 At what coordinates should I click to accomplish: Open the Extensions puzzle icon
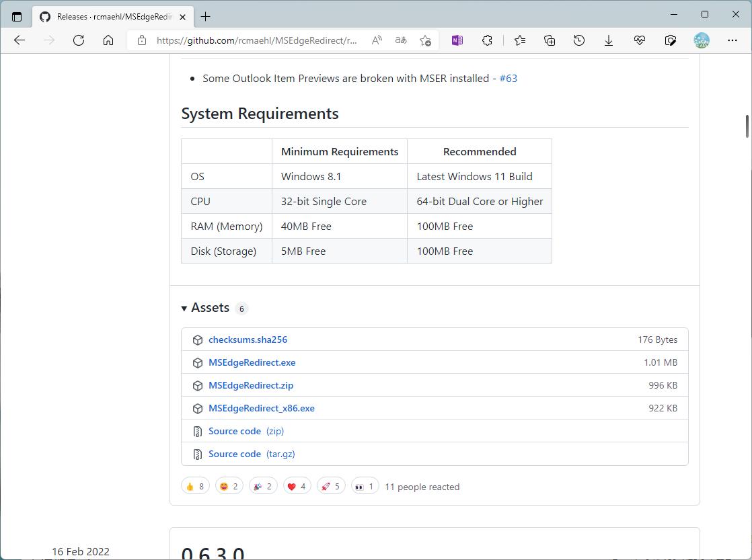488,40
